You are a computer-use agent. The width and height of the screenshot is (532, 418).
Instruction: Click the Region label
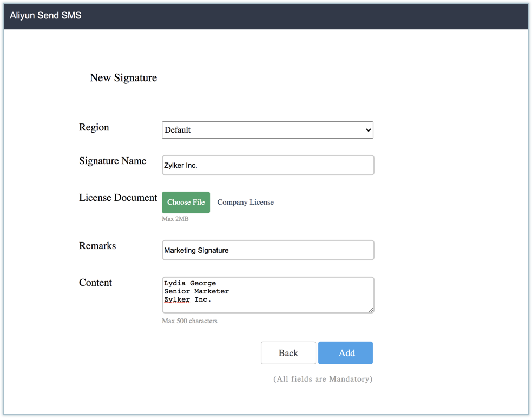click(x=94, y=127)
